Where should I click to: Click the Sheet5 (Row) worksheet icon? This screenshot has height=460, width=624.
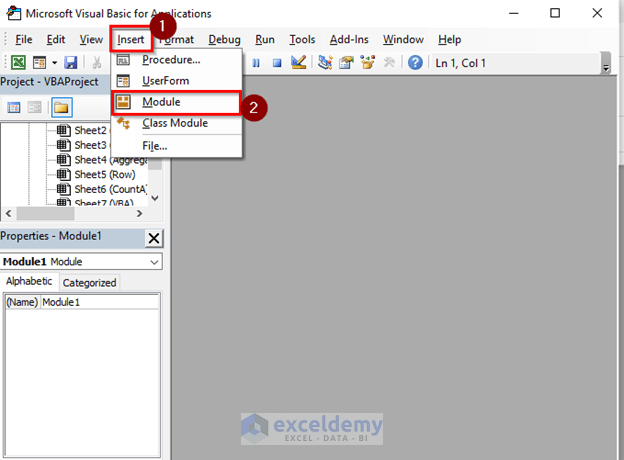pos(64,174)
